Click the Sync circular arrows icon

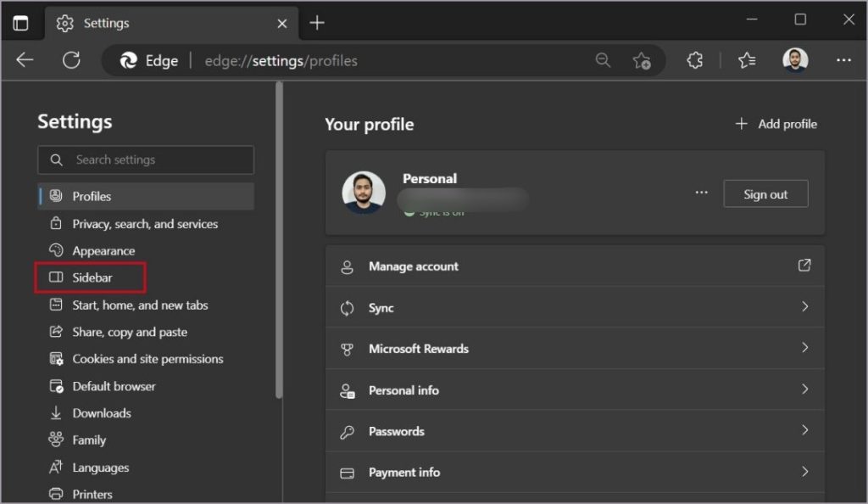(347, 308)
